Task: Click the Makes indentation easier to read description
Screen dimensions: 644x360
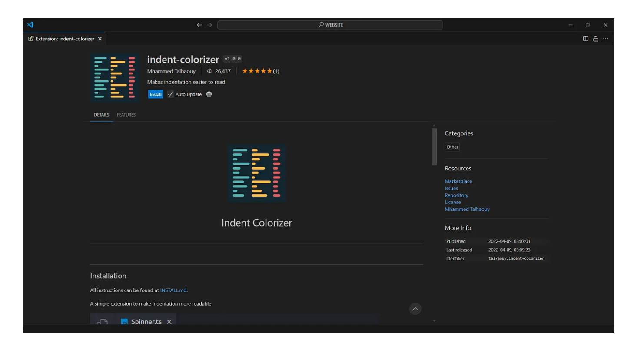Action: [186, 82]
